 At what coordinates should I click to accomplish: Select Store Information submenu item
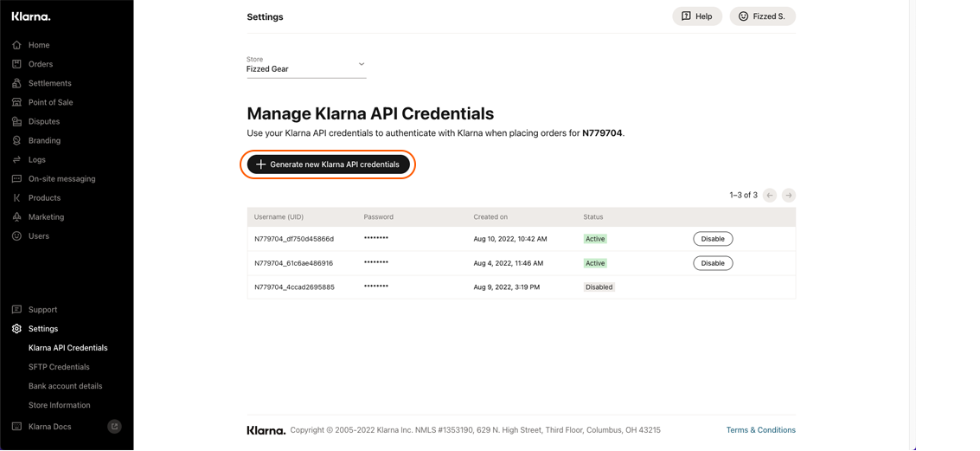[60, 405]
